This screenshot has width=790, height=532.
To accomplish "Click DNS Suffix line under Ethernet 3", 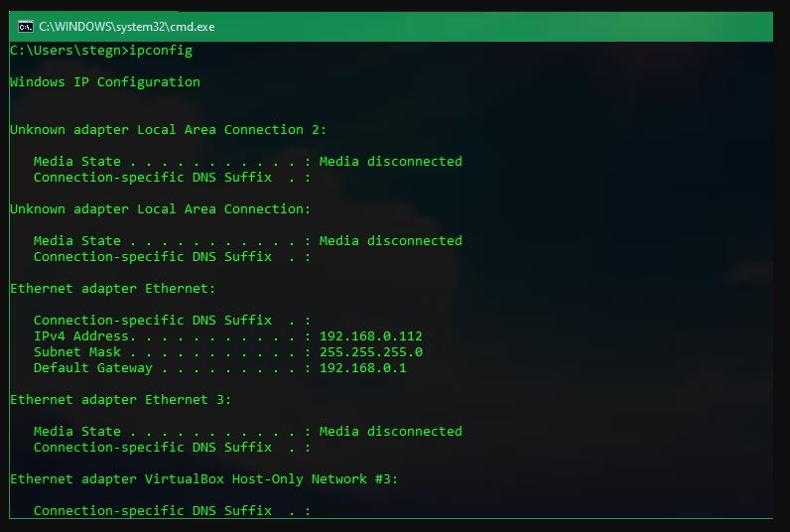I will coord(173,448).
